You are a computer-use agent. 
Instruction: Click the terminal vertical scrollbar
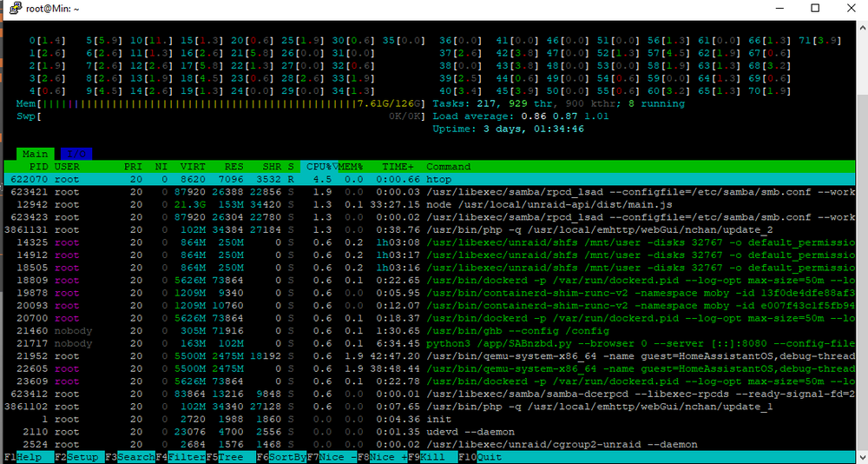(863, 242)
